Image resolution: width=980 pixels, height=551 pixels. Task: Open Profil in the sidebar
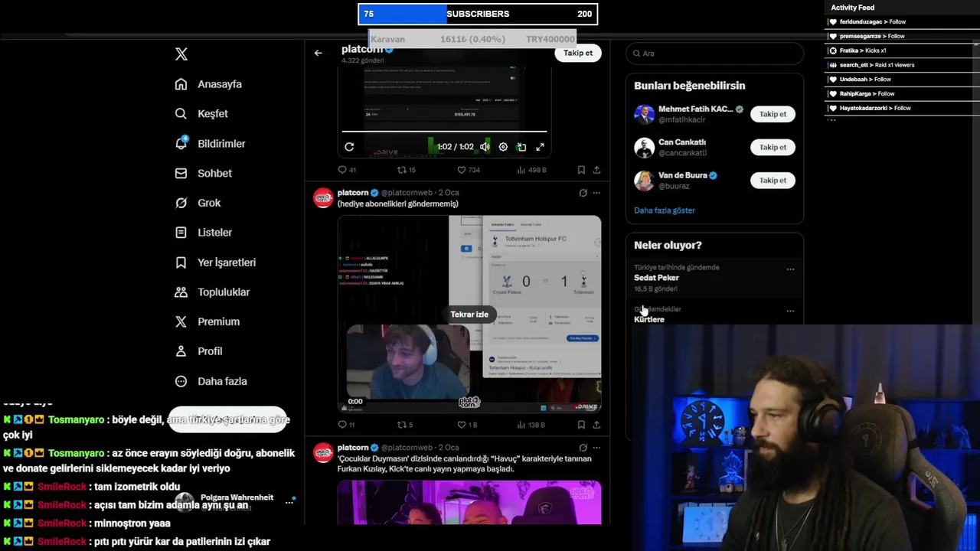[x=199, y=351]
